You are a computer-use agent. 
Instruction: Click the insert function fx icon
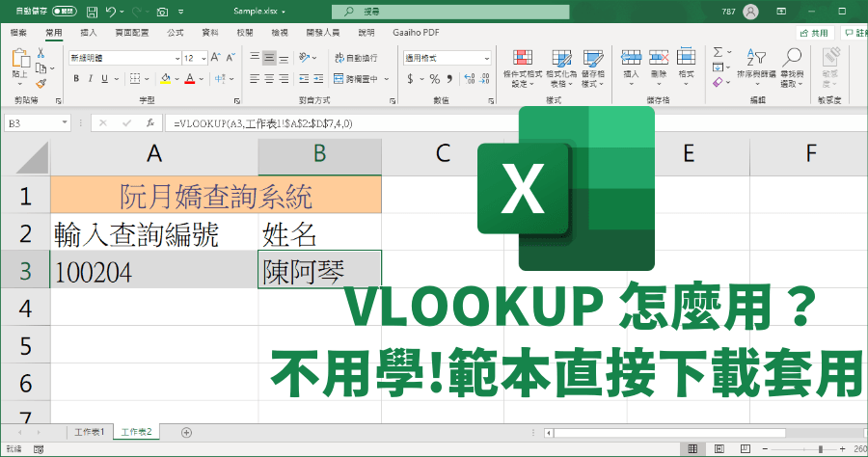[150, 122]
